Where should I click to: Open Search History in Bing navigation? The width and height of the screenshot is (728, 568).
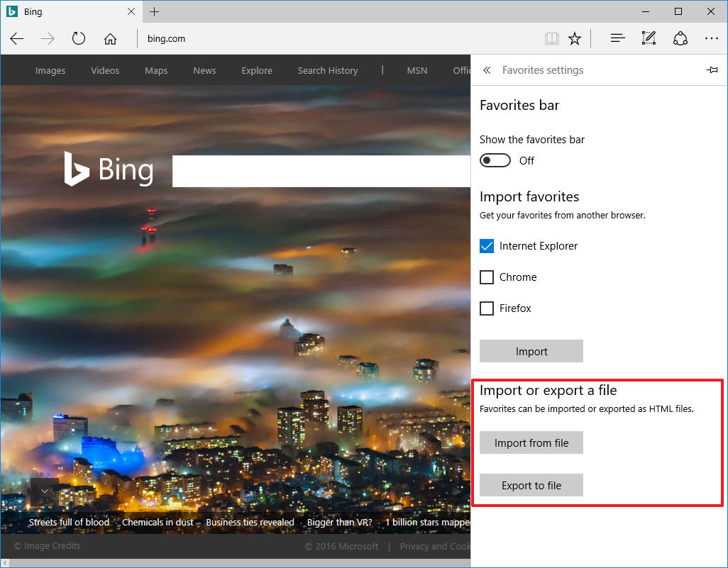(328, 70)
